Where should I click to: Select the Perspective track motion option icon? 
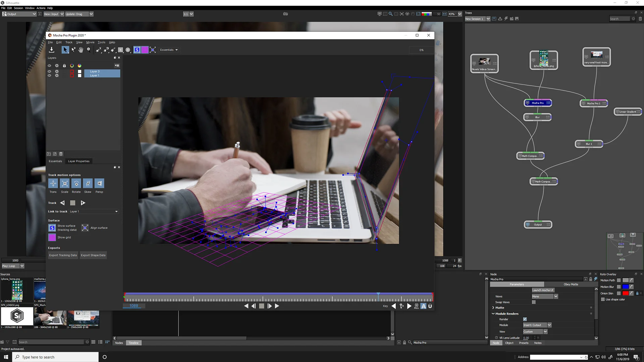[99, 183]
